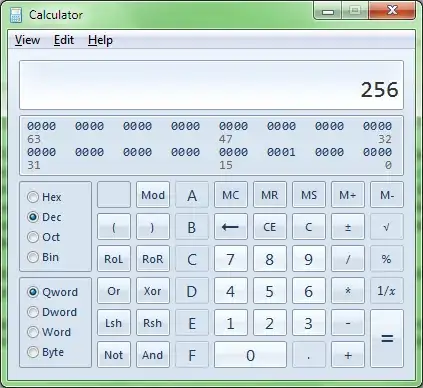Click the hex digit C key beside RoR

click(192, 259)
